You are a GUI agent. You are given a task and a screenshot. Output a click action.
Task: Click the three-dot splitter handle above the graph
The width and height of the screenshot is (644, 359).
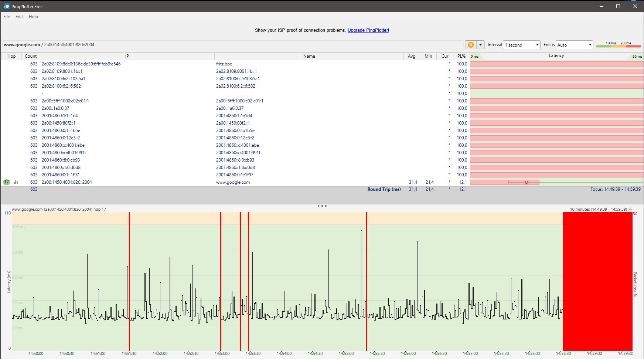322,206
